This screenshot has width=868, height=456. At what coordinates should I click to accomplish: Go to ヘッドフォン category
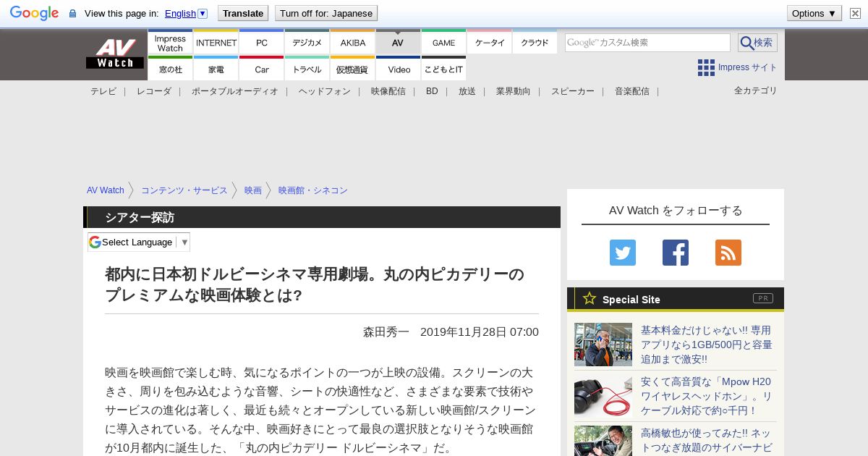325,91
